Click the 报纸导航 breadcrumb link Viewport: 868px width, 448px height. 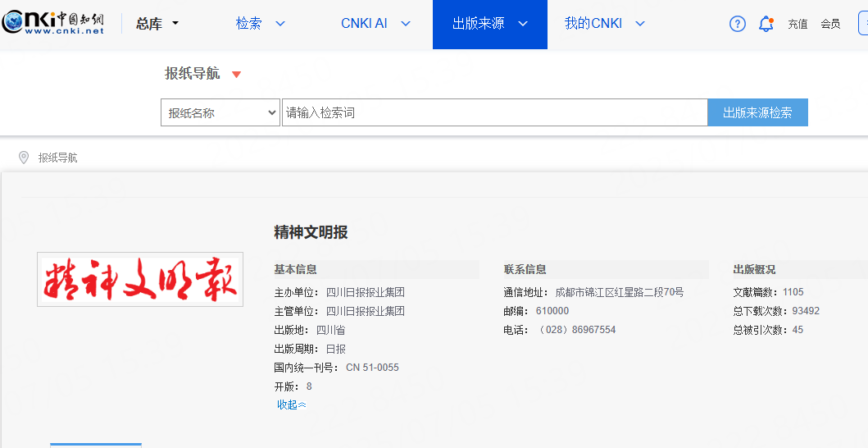57,158
